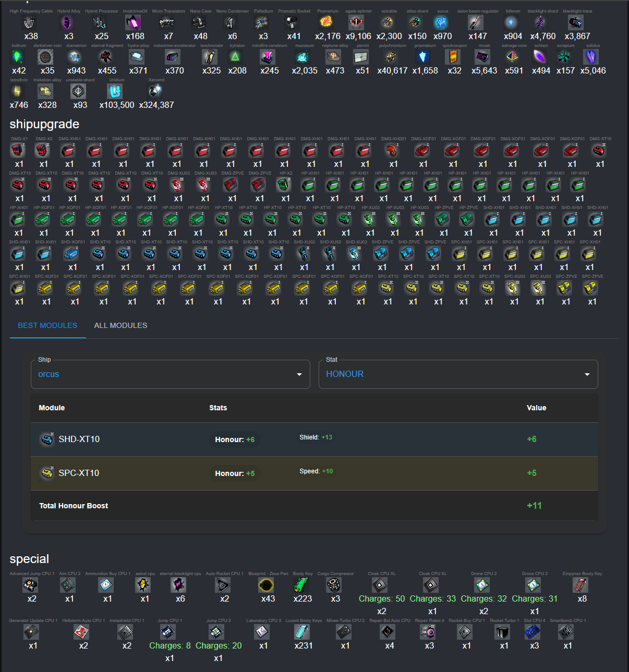Click the Empyrian Booty Key icon
Image resolution: width=629 pixels, height=672 pixels.
(581, 585)
